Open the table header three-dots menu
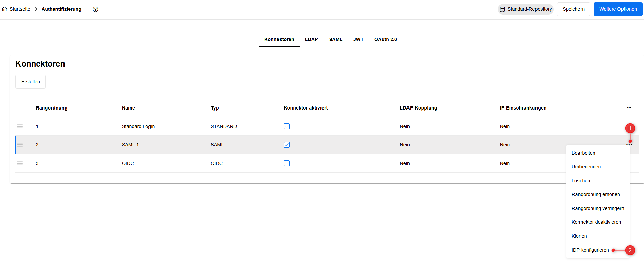This screenshot has width=644, height=261. coord(629,108)
